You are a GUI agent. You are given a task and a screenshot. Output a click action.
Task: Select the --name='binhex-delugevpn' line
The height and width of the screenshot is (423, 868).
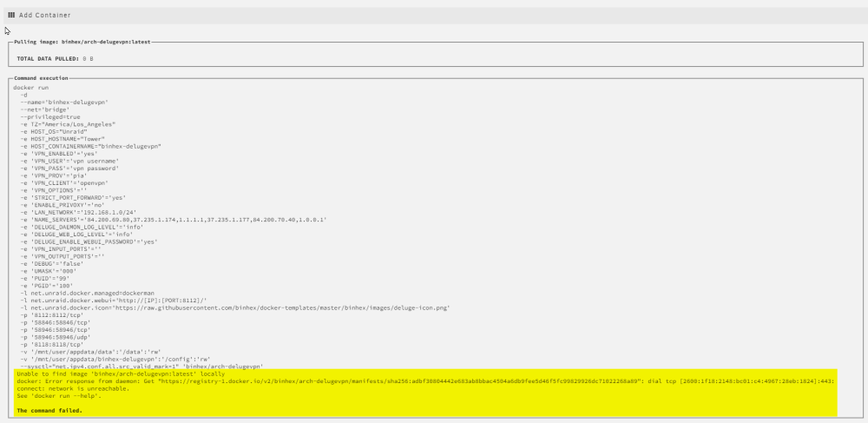click(x=64, y=102)
